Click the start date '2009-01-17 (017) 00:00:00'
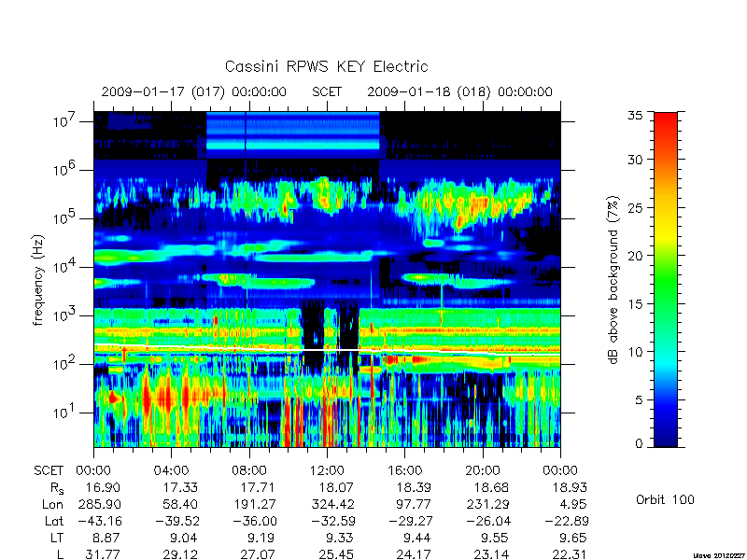Viewport: 747px width, 560px height. (x=194, y=91)
